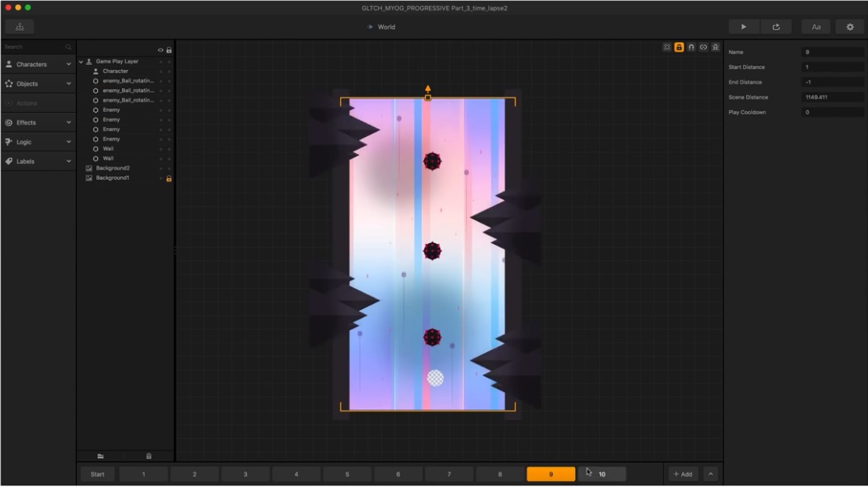
Task: Click the Search box in asset panel
Action: 38,47
